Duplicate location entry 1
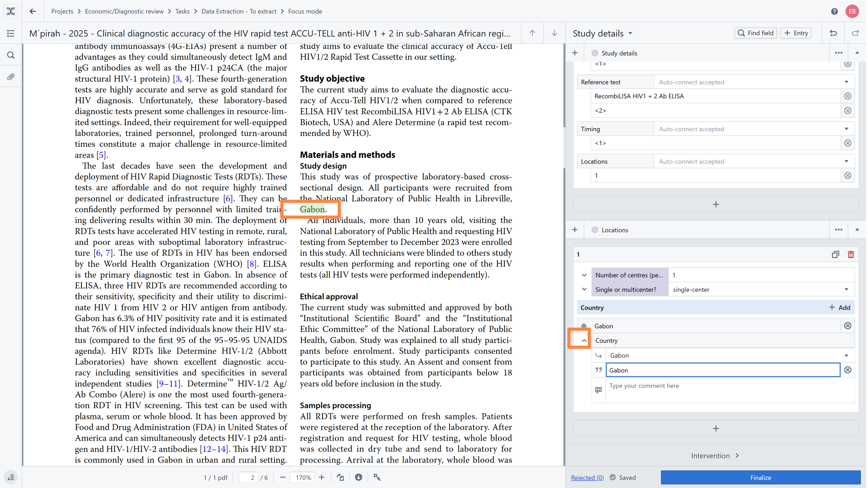The image size is (868, 488). (x=835, y=254)
